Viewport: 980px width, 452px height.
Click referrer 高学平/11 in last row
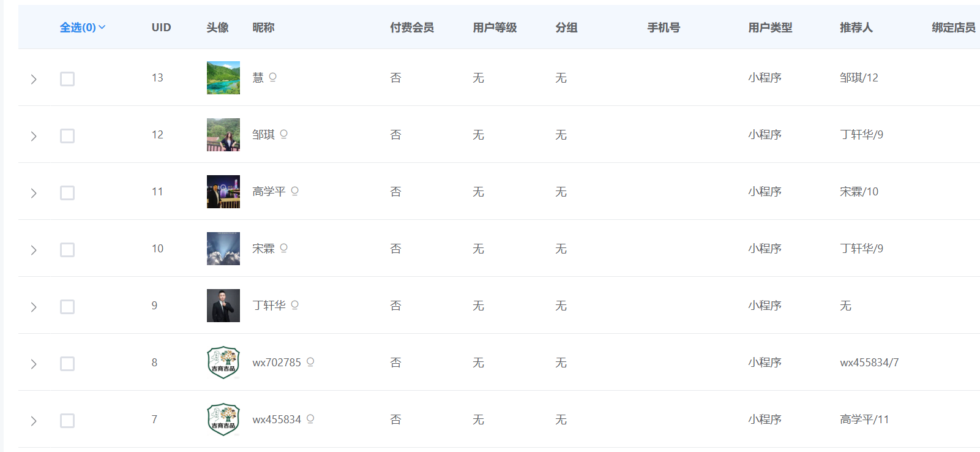click(864, 420)
